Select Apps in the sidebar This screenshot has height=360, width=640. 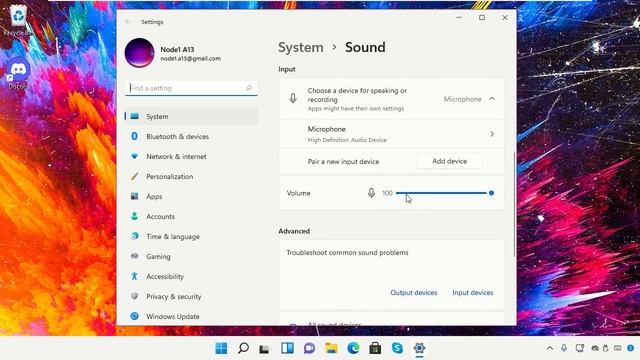tap(191, 196)
